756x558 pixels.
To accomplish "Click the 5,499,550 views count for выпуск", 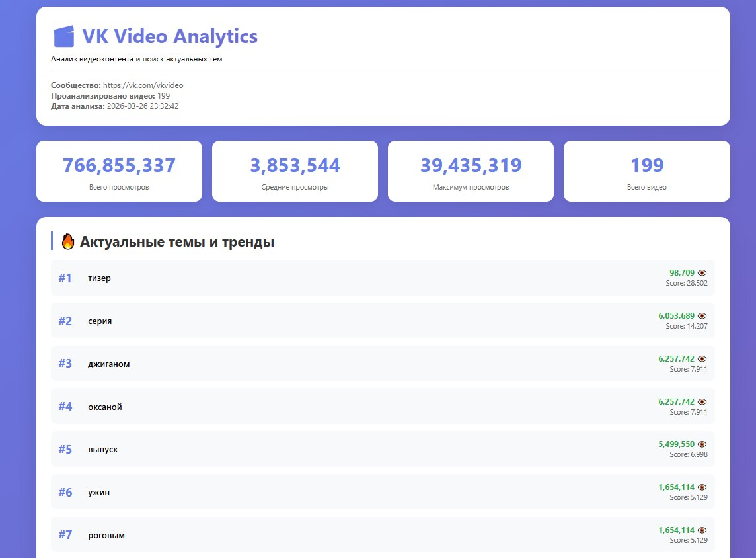I will 676,444.
